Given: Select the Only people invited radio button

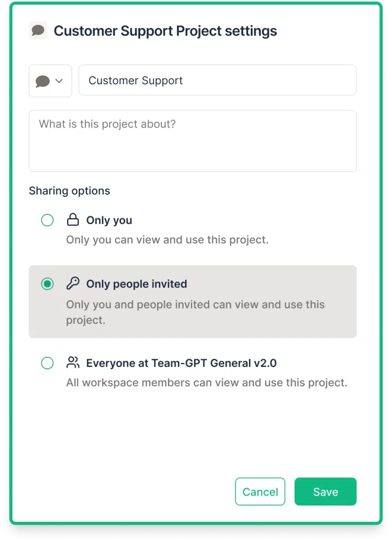Looking at the screenshot, I should tap(47, 284).
